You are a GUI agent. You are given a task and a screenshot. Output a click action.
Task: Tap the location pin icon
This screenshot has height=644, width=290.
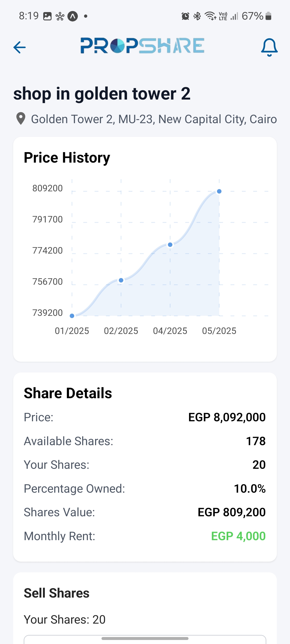point(21,119)
